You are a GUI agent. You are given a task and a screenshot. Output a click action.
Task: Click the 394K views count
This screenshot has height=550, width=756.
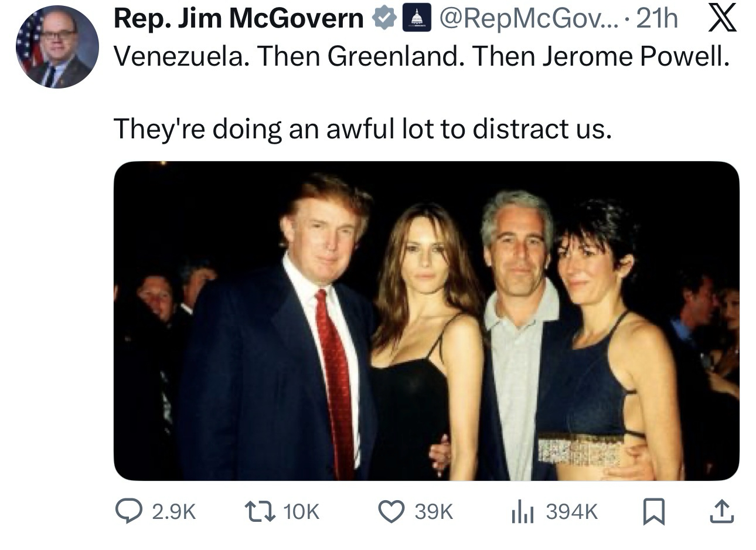click(571, 512)
